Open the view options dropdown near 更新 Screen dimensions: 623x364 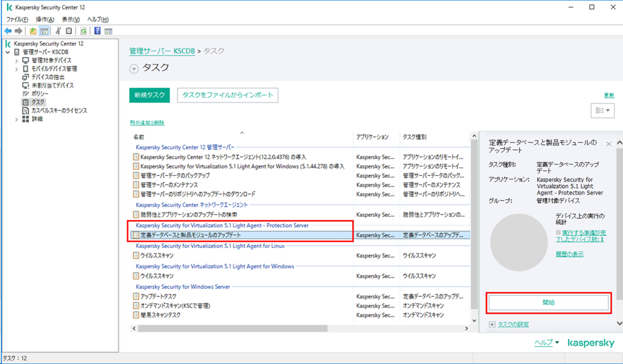pyautogui.click(x=602, y=110)
